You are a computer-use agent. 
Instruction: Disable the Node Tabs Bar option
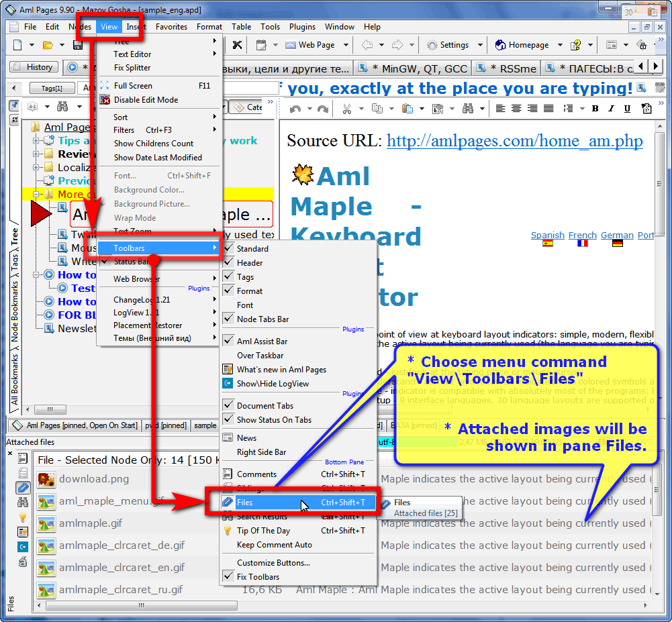(x=228, y=319)
